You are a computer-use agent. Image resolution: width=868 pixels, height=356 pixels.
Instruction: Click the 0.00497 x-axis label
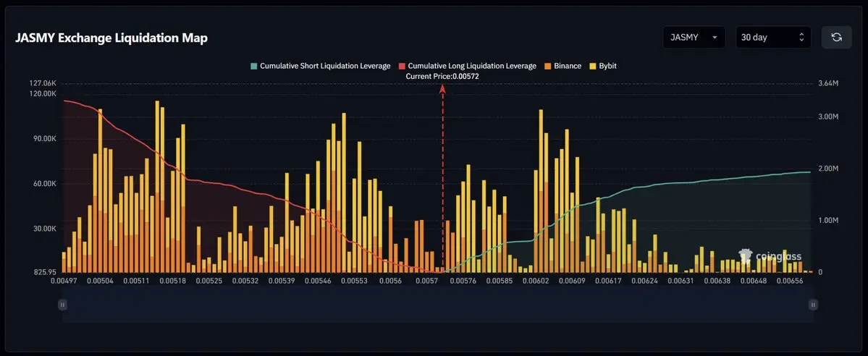point(63,281)
